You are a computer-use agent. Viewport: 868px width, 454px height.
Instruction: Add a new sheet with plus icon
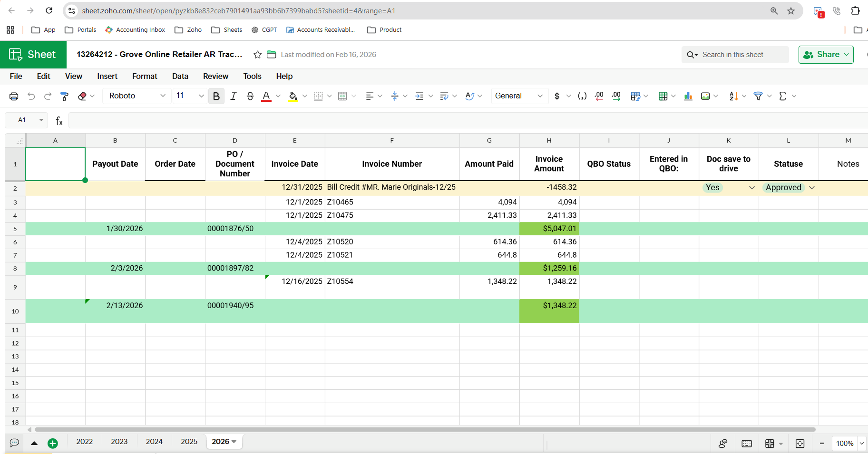53,443
